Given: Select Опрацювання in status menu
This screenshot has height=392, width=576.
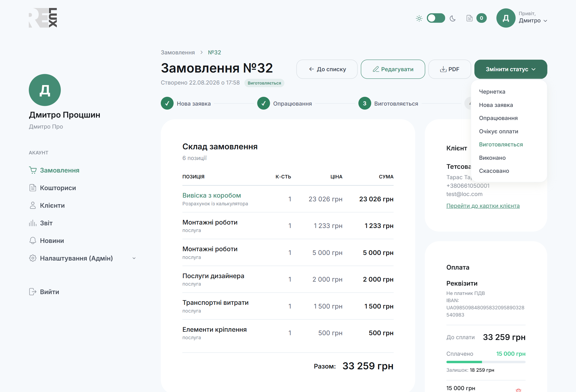Looking at the screenshot, I should (x=498, y=118).
